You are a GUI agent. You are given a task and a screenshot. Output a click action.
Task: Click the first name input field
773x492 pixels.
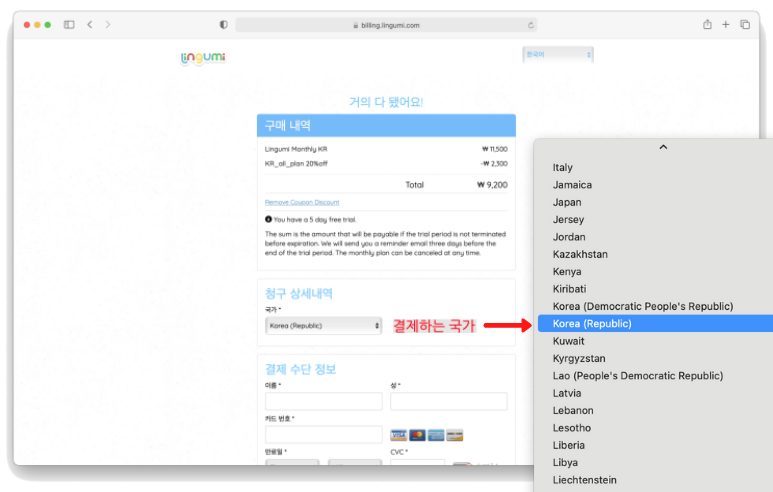coord(323,401)
